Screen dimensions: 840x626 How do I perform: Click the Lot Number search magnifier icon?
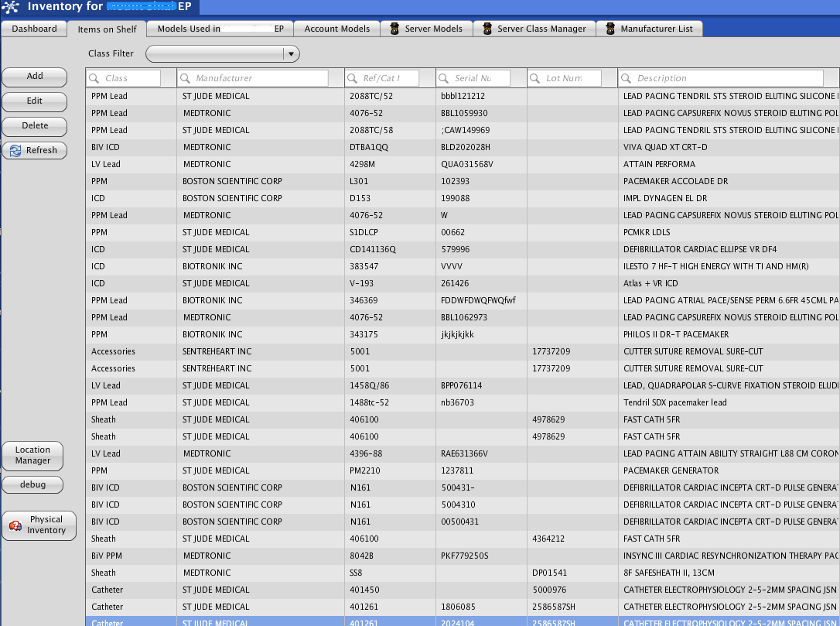tap(534, 78)
